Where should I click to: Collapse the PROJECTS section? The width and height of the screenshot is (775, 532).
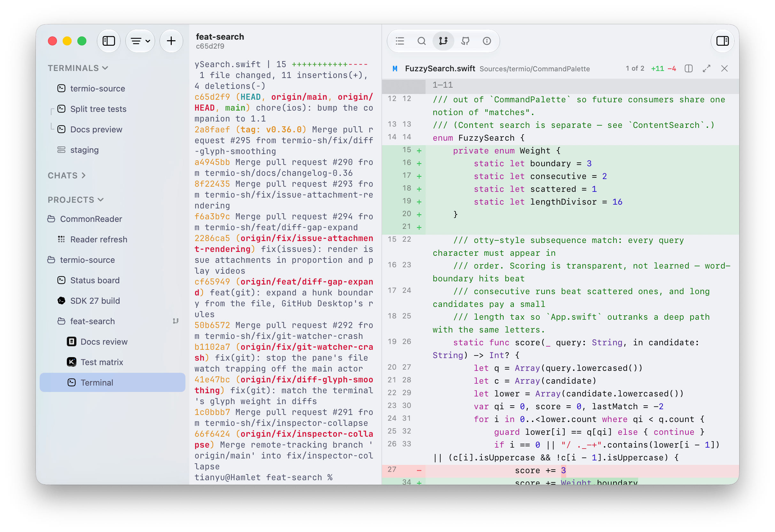point(76,200)
